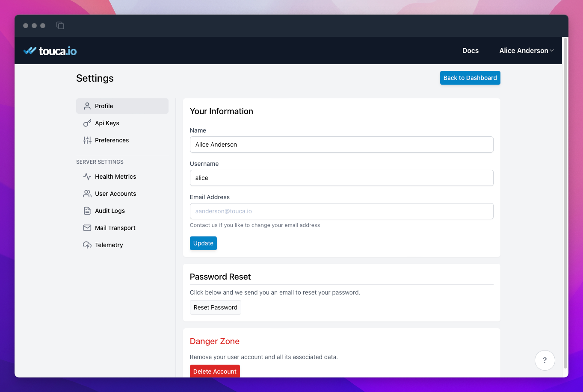Click the Profile person icon in sidebar

[87, 106]
